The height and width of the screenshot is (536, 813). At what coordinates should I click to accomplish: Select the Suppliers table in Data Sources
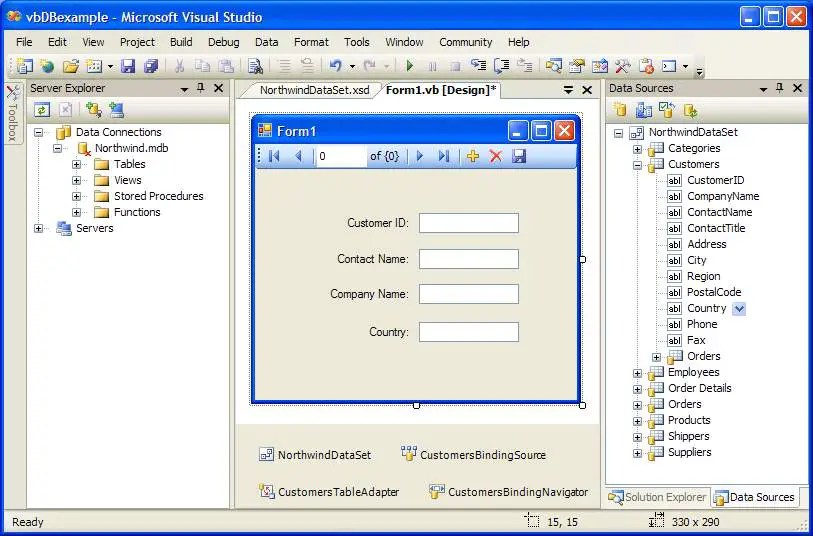[689, 452]
